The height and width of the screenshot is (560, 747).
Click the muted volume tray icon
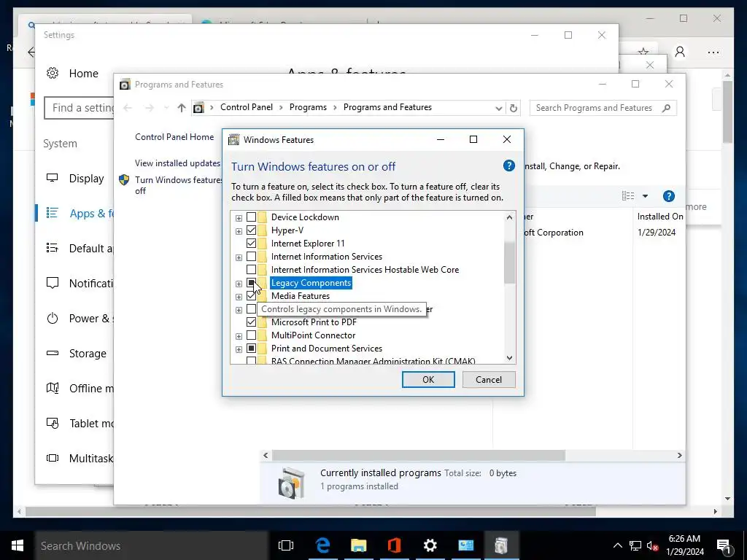(x=652, y=545)
